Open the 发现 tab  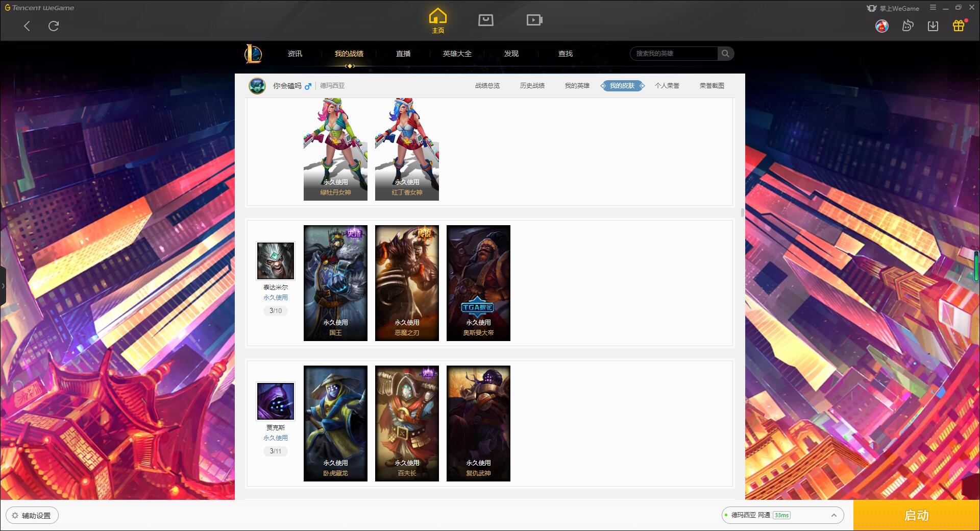click(511, 54)
